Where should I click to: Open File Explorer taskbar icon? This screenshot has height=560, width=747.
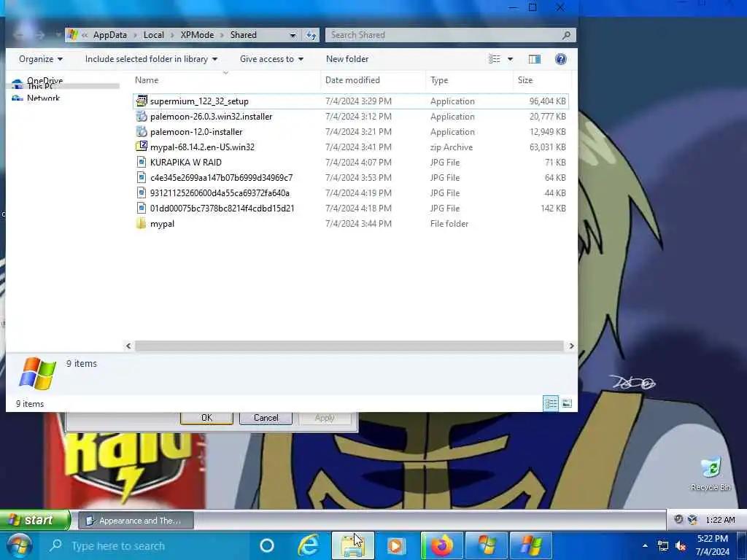coord(352,545)
